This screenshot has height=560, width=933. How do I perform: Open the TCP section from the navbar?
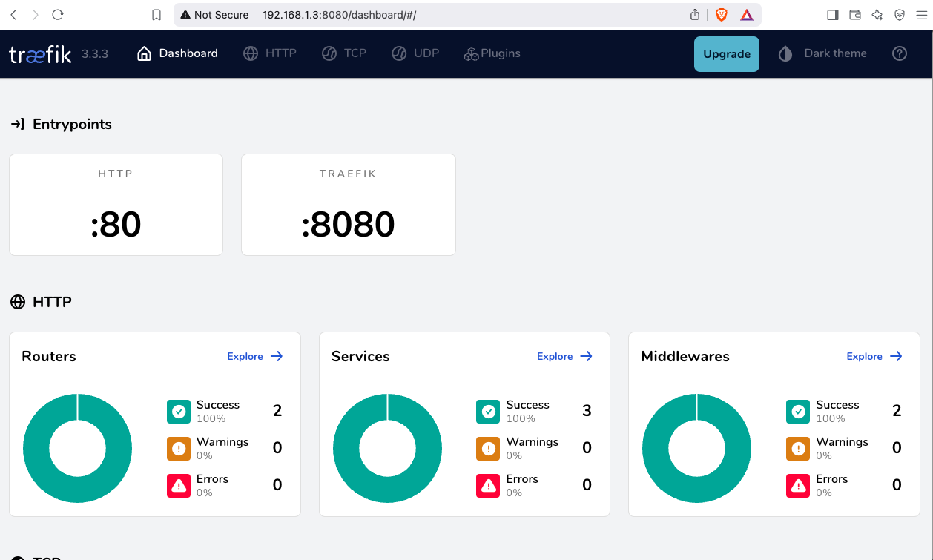tap(344, 53)
